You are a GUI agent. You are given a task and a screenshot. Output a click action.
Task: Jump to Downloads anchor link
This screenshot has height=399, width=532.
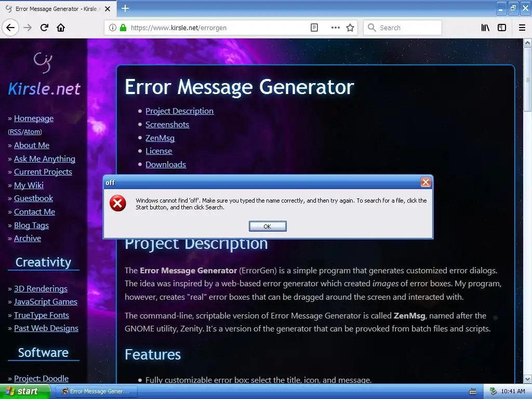tap(166, 165)
